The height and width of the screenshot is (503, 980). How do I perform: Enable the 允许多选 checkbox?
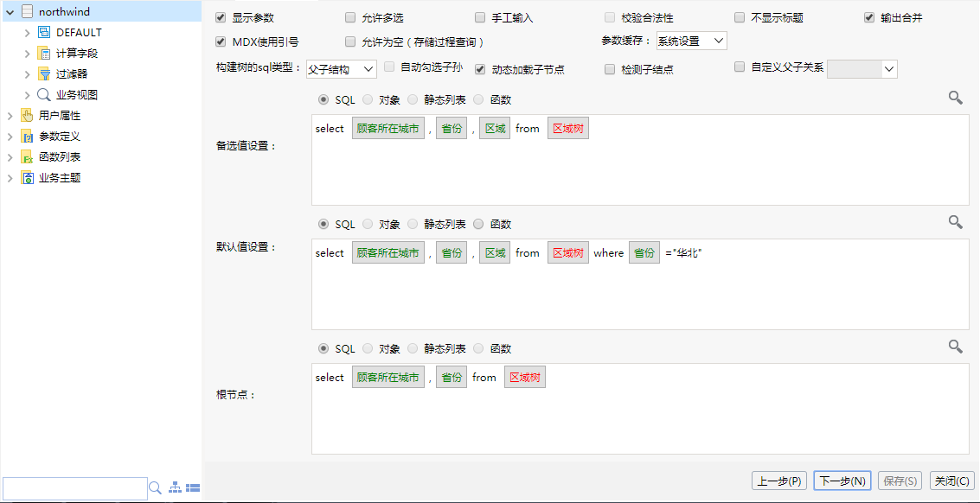pyautogui.click(x=350, y=17)
